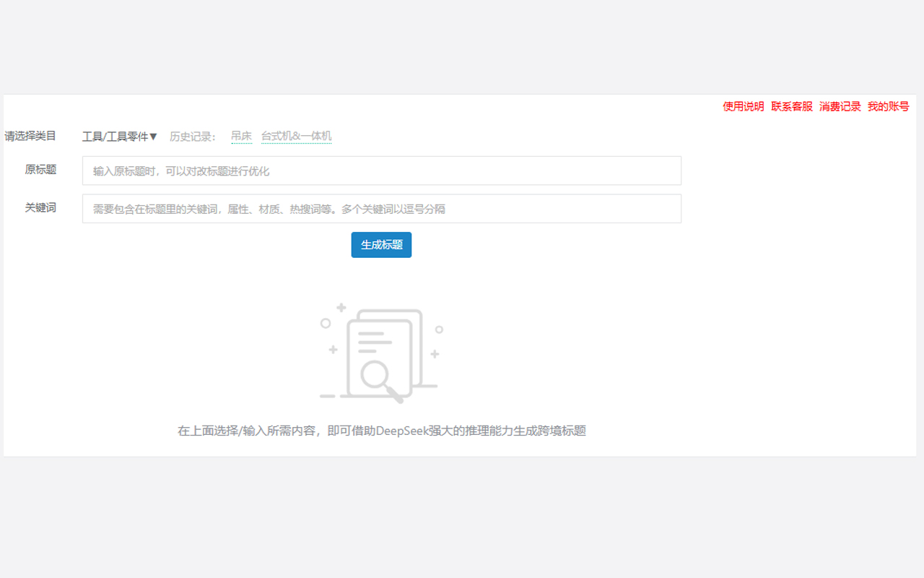Click the 关键词 field label
The image size is (924, 578).
[x=40, y=207]
